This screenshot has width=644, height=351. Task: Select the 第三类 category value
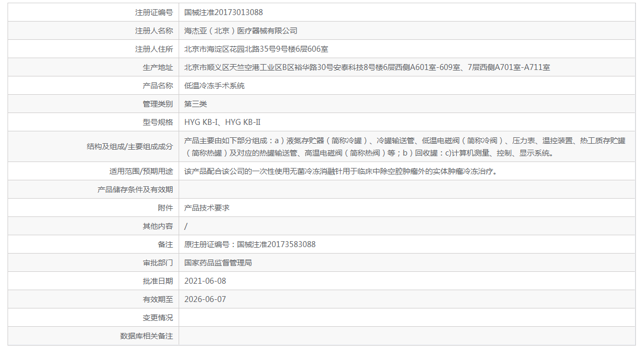coord(195,104)
